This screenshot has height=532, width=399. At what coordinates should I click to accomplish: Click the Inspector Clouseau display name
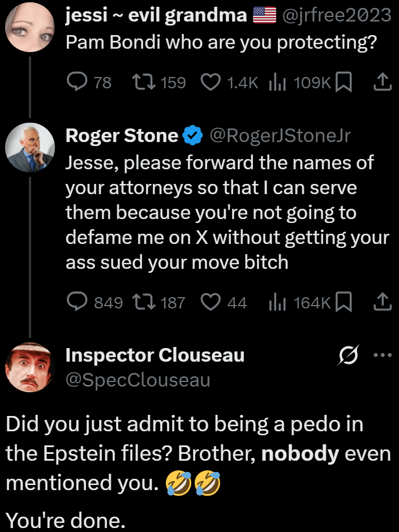[155, 355]
